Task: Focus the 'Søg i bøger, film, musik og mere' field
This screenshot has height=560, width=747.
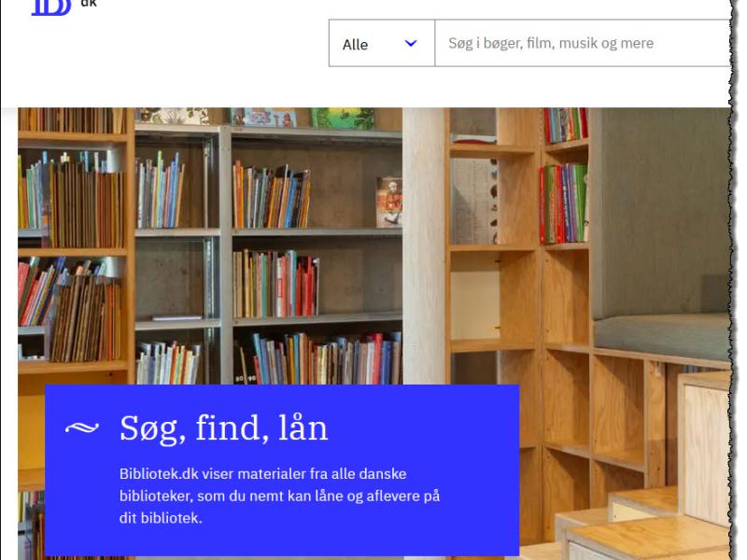Action: (582, 43)
